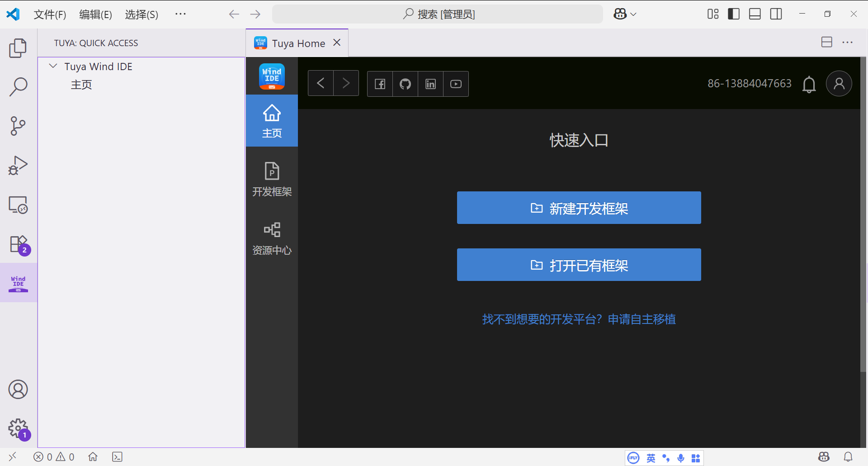Toggle the secondary side bar
This screenshot has width=868, height=466.
[x=776, y=14]
